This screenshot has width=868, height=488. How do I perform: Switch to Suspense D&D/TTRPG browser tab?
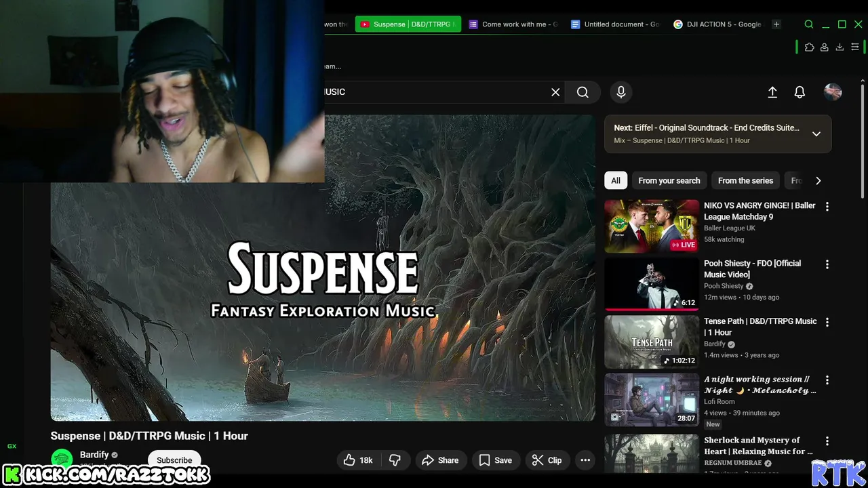[408, 24]
